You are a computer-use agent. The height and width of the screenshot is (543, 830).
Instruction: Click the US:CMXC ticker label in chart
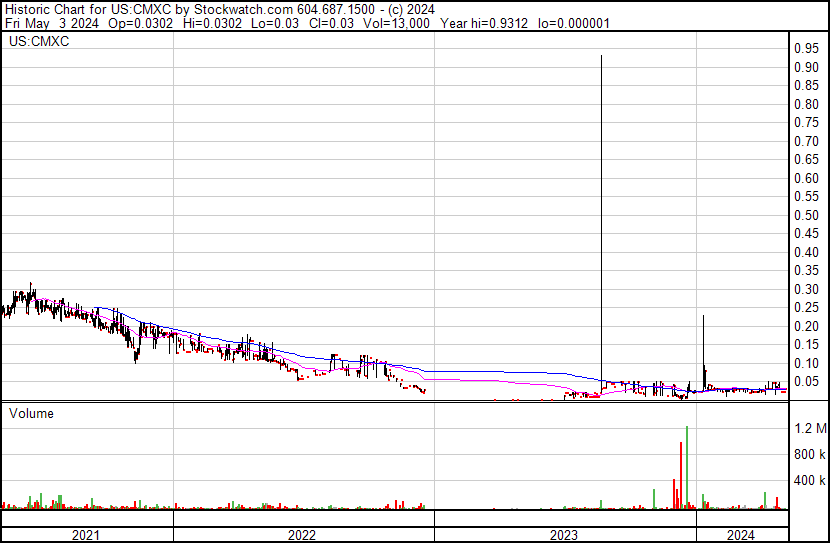pos(39,41)
